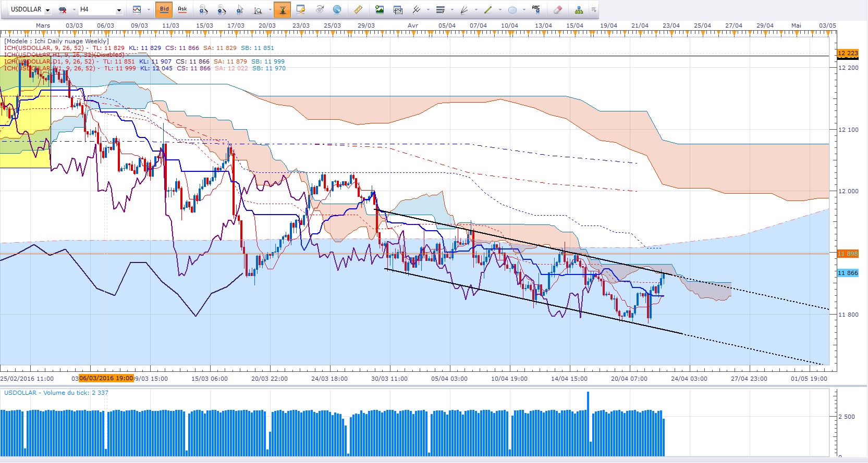Expand the ellipse shape tool dropdown arrow
This screenshot has height=463, width=868.
point(524,10)
